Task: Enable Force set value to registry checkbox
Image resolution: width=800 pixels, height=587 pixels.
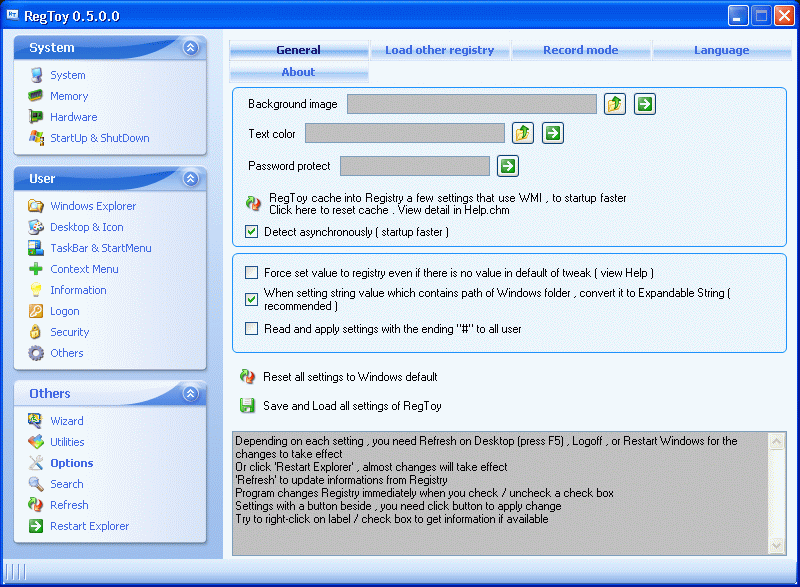Action: coord(252,272)
